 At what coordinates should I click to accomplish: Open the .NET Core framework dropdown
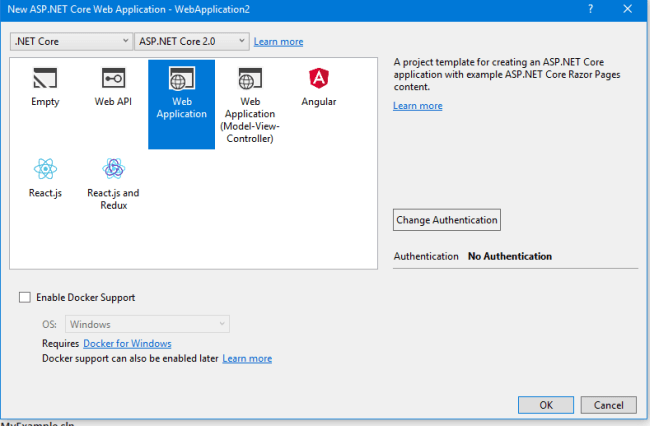[x=71, y=41]
